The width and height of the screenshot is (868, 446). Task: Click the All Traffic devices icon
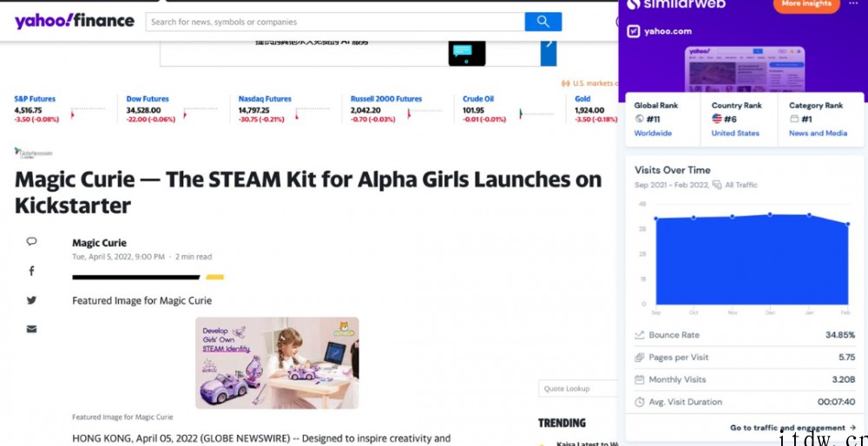point(717,185)
